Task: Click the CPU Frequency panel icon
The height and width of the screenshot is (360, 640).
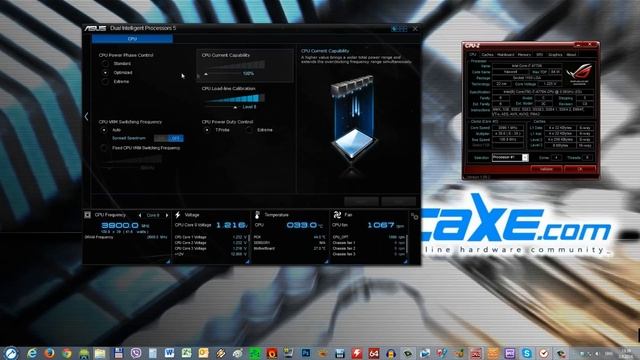Action: [87, 215]
